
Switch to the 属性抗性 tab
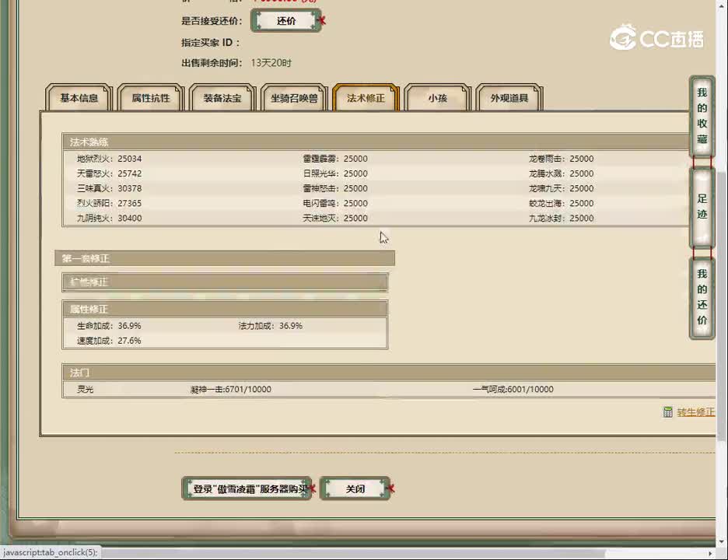point(151,99)
